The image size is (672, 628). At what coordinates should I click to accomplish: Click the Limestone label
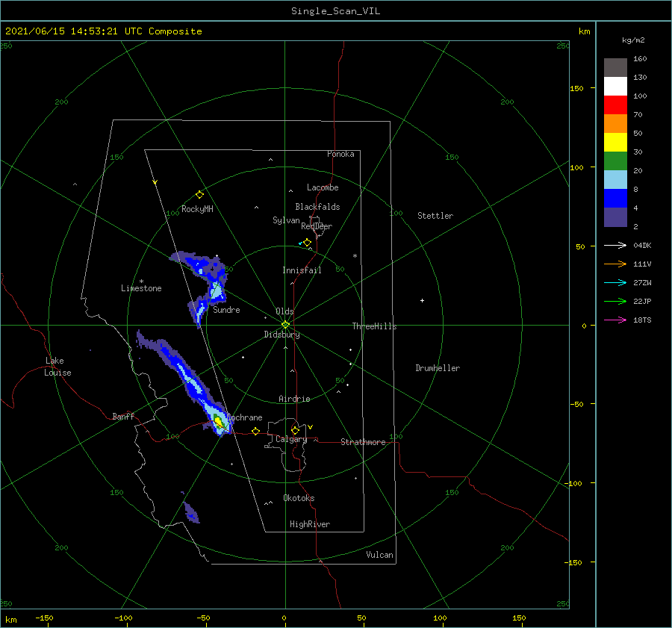(x=141, y=288)
